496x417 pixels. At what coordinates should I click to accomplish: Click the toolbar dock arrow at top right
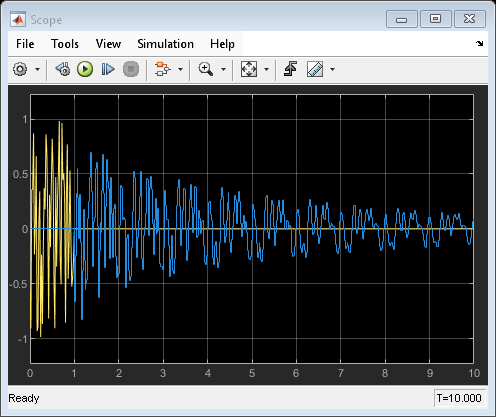pos(479,43)
